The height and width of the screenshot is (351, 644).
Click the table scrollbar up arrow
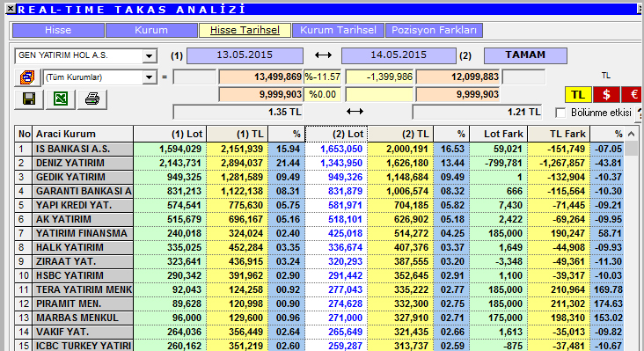tap(632, 134)
